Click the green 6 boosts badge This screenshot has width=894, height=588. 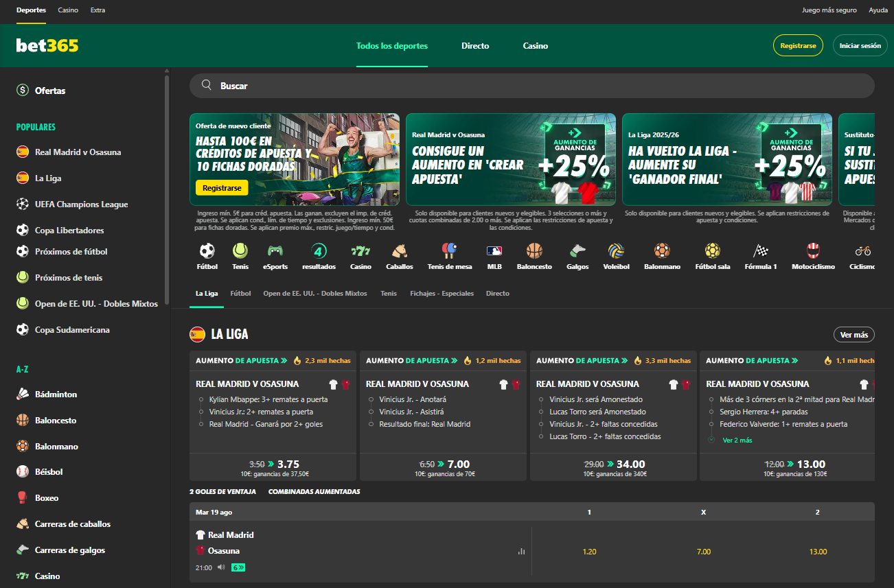(x=238, y=567)
